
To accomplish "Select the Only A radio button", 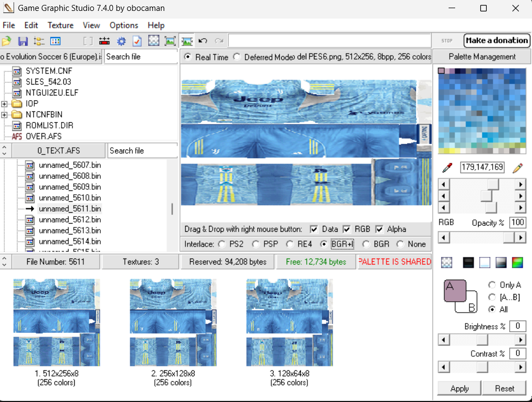I will coord(492,285).
